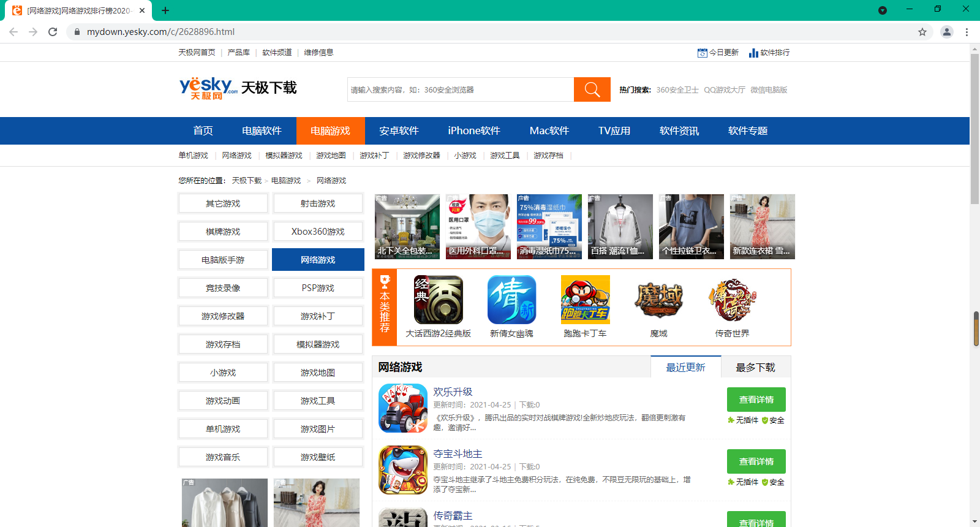Click 查看详情 button for 欢乐升级
This screenshot has width=980, height=527.
[x=756, y=400]
